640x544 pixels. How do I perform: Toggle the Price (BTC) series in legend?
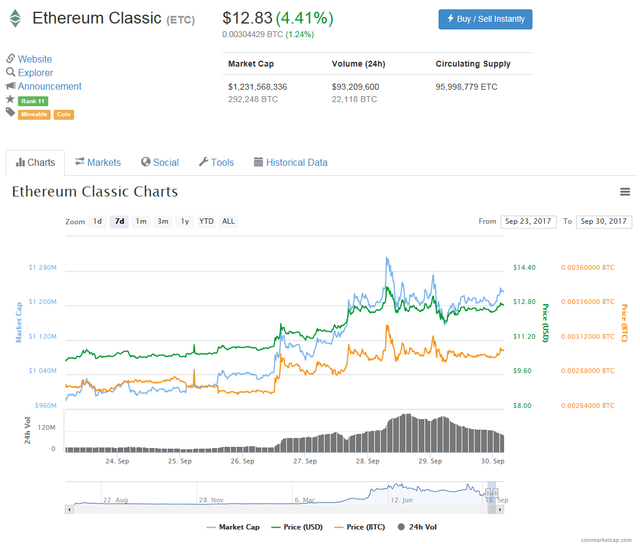click(360, 527)
